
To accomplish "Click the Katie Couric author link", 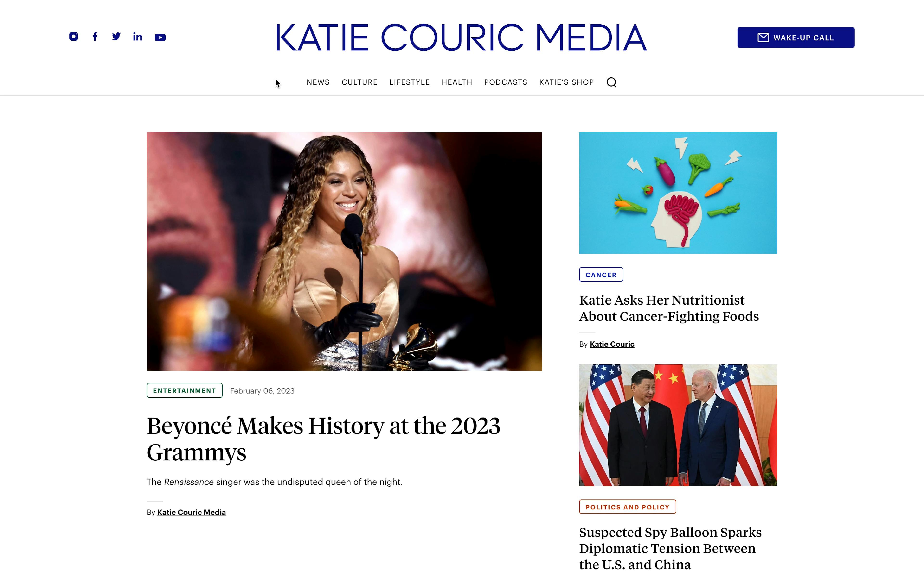I will (612, 344).
